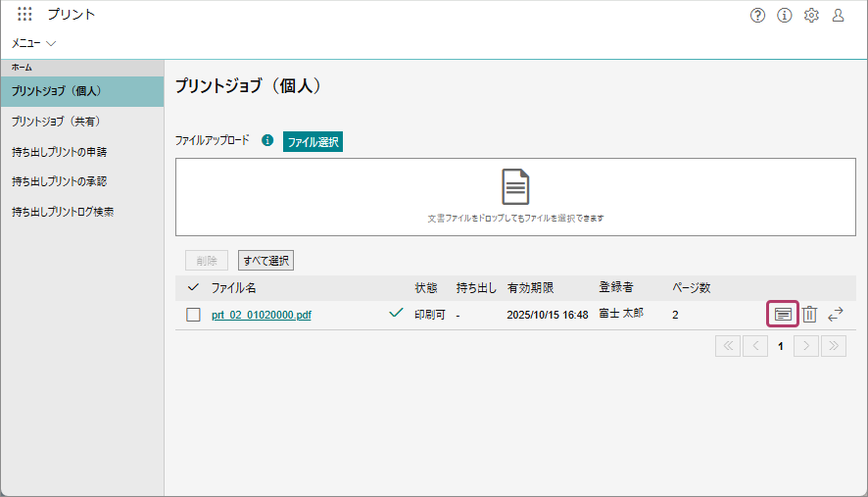Click the 登録者 column header
Viewport: 868px width, 497px height.
615,287
